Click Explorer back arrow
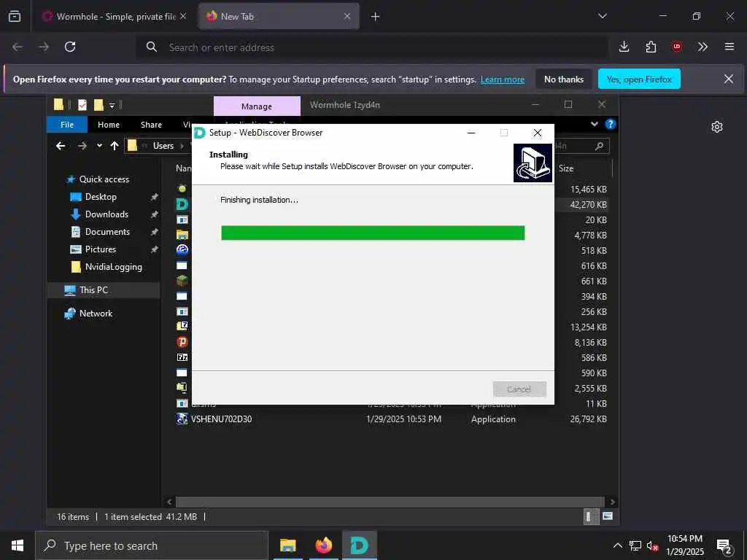The height and width of the screenshot is (560, 747). point(61,146)
